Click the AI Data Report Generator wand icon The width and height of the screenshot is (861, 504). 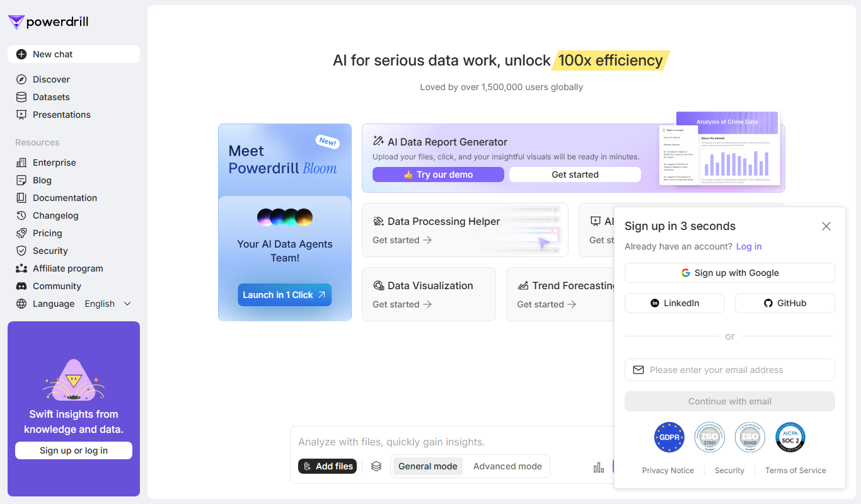coord(378,141)
